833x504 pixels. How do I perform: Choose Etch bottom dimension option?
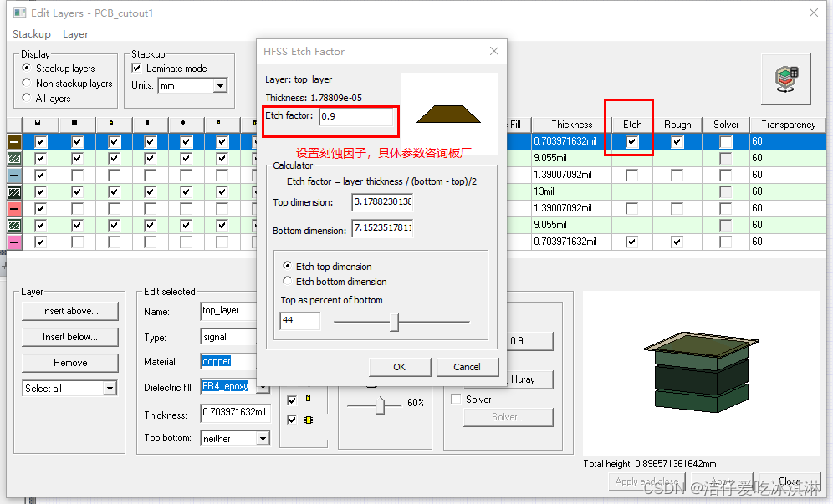[288, 281]
